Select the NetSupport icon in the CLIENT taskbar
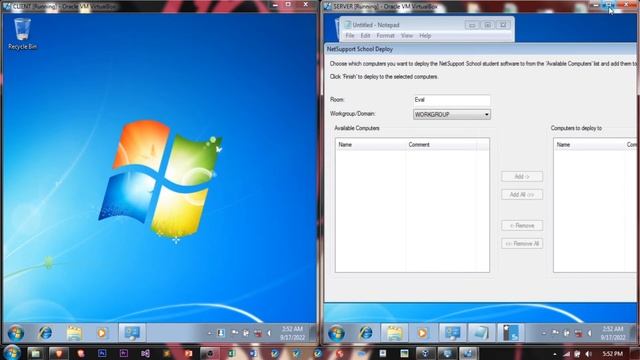This screenshot has width=640, height=360. [x=132, y=333]
